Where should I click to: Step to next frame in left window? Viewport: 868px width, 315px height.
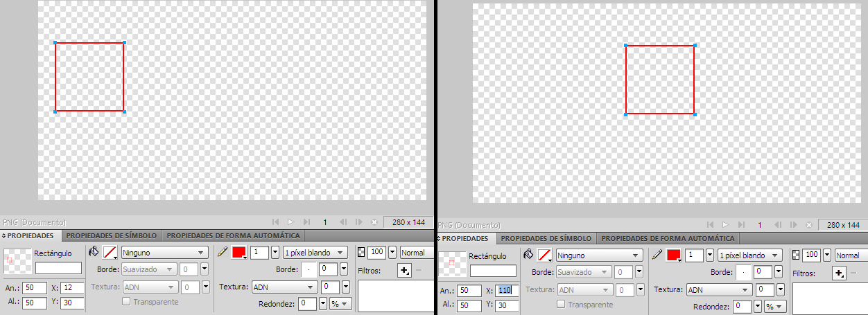[358, 222]
